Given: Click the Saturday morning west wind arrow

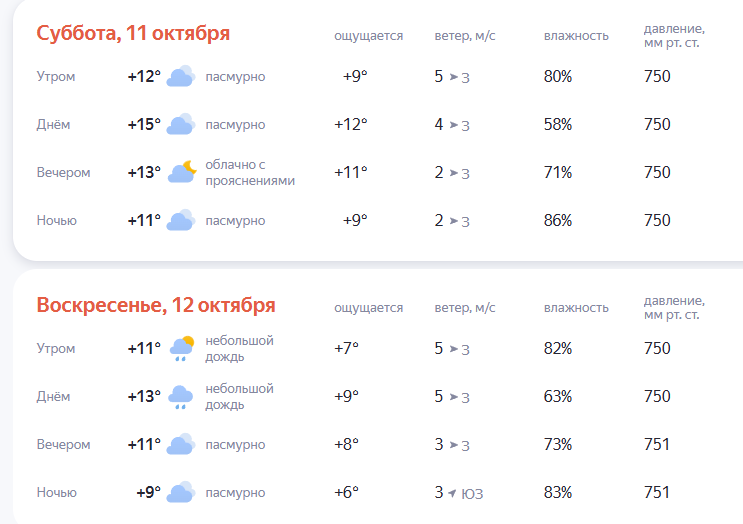Looking at the screenshot, I should pyautogui.click(x=452, y=77).
